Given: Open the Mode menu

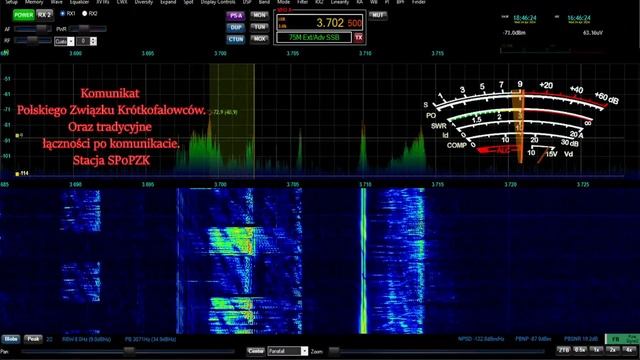Looking at the screenshot, I should tap(283, 2).
